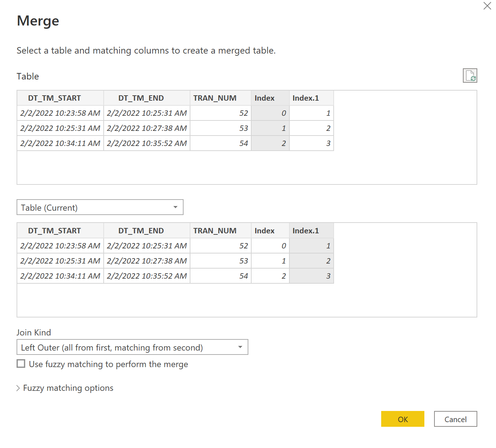Click Index.1 value 3 in bottom table
The height and width of the screenshot is (448, 496).
[312, 276]
